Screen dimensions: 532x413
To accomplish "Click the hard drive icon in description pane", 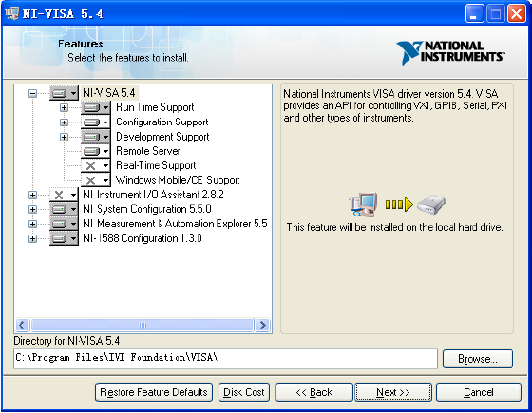I will 431,204.
